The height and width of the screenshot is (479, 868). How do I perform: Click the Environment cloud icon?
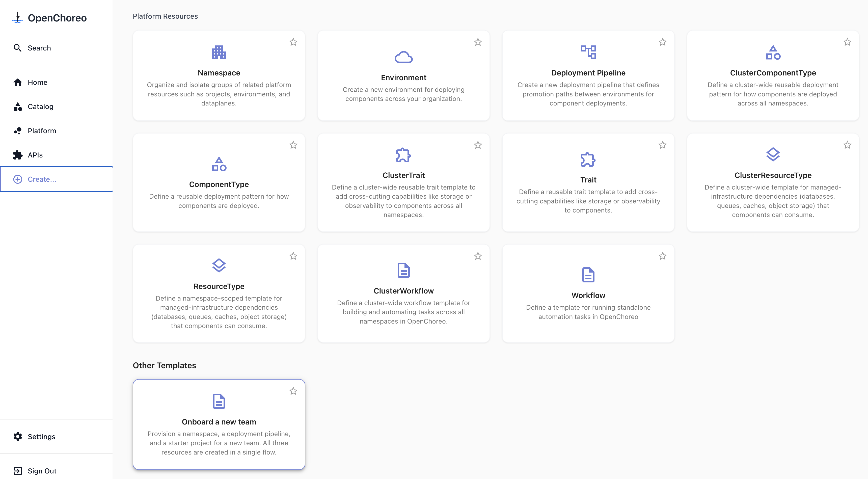403,57
